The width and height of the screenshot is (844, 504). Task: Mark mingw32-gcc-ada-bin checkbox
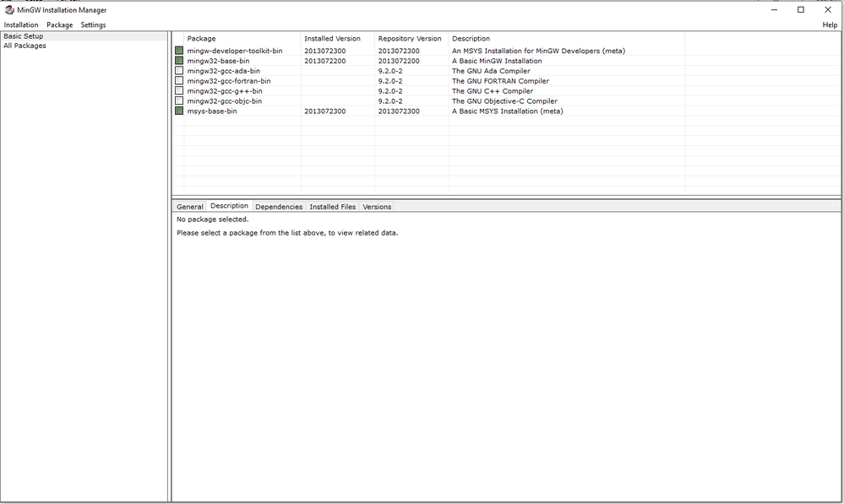point(179,70)
